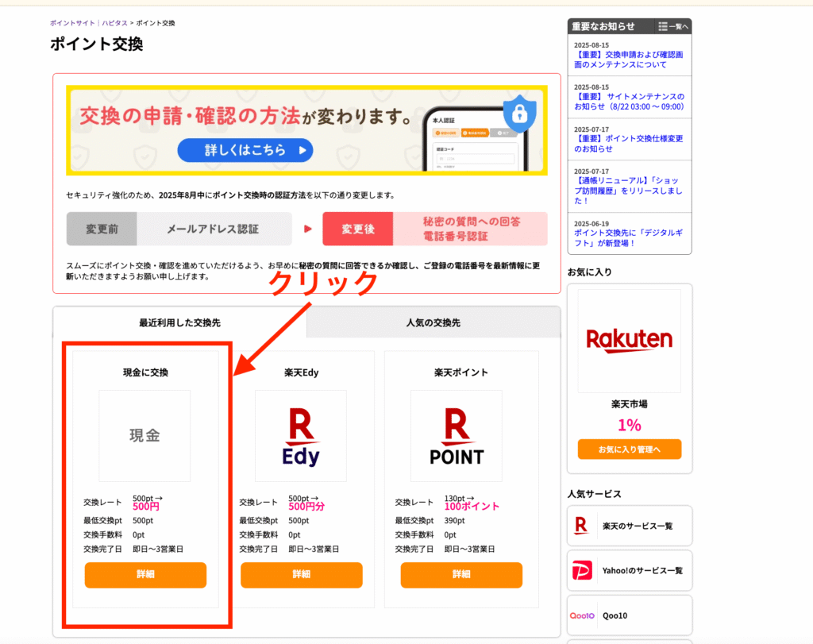813x644 pixels.
Task: Click the メールアドレス認証 text
Action: coord(213,229)
